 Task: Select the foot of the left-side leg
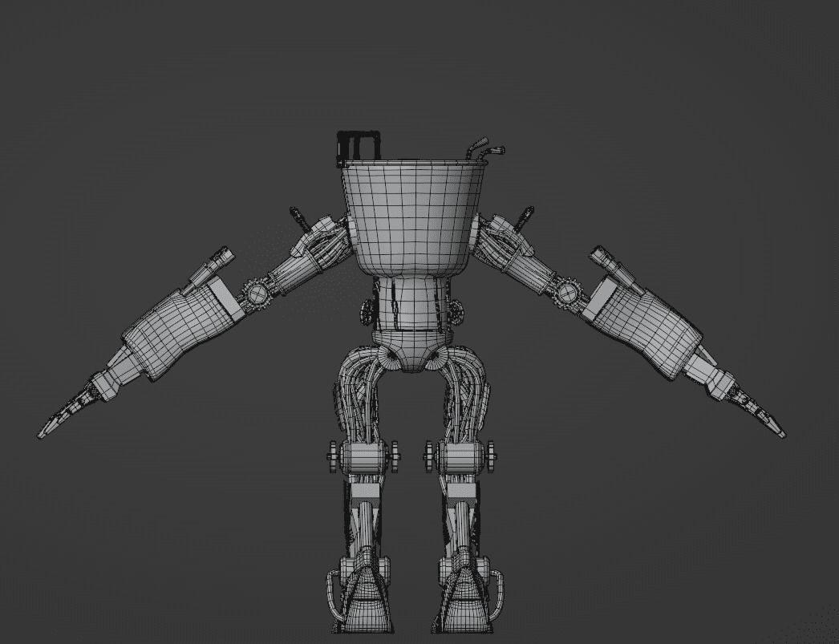tap(364, 599)
